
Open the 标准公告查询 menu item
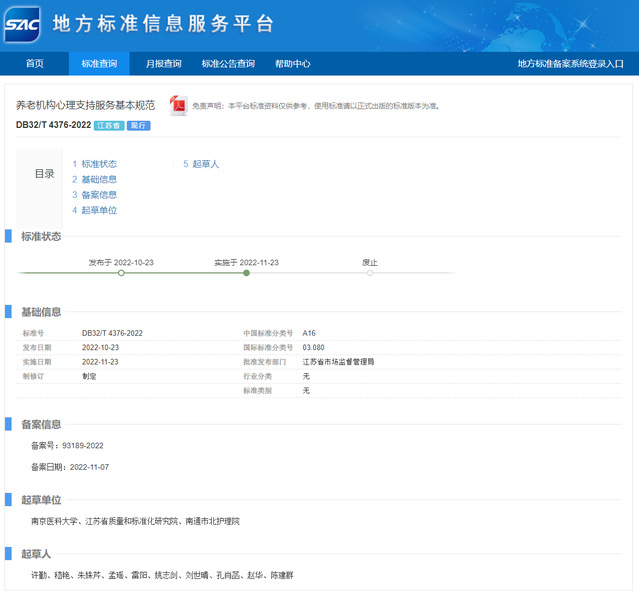[228, 64]
